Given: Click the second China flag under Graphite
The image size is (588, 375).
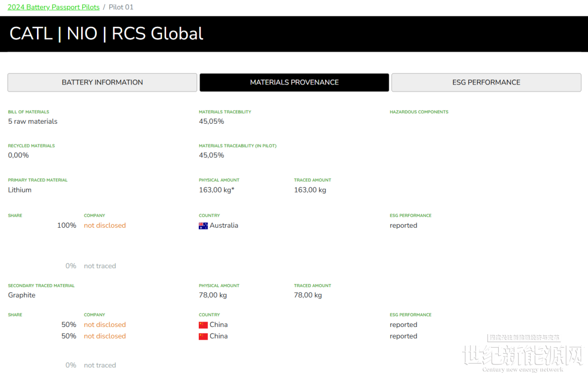Looking at the screenshot, I should pyautogui.click(x=204, y=336).
